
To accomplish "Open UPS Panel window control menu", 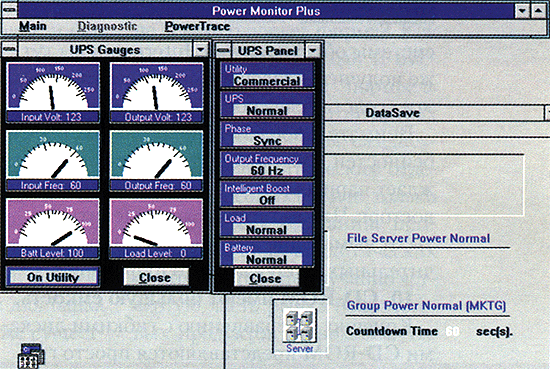I will 223,51.
